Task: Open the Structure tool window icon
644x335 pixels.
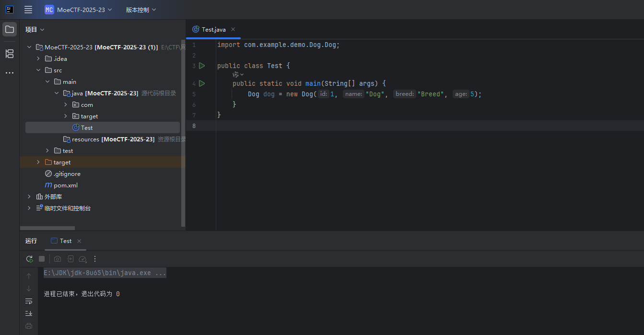Action: (x=10, y=54)
